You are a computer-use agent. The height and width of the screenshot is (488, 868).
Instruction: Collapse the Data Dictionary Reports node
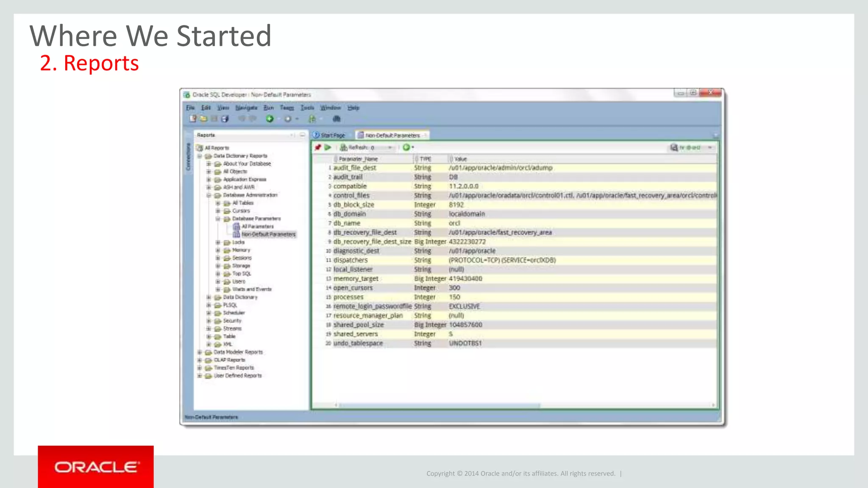pos(200,156)
